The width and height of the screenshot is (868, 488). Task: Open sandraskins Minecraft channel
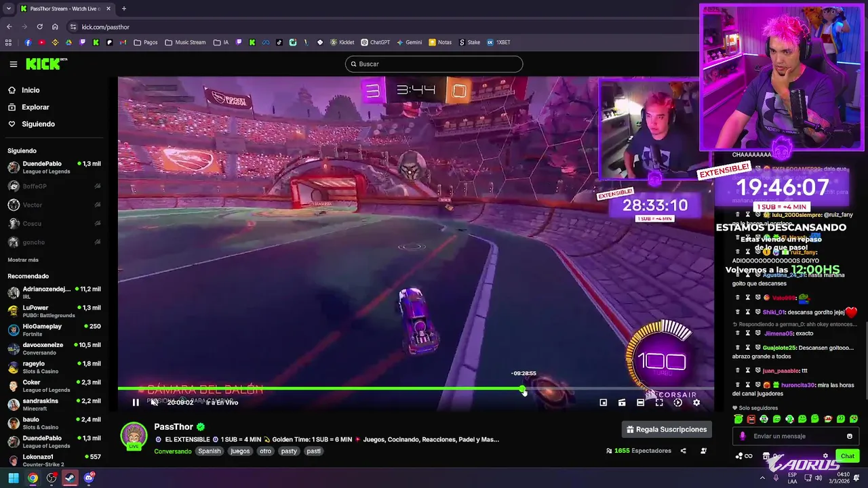coord(54,405)
